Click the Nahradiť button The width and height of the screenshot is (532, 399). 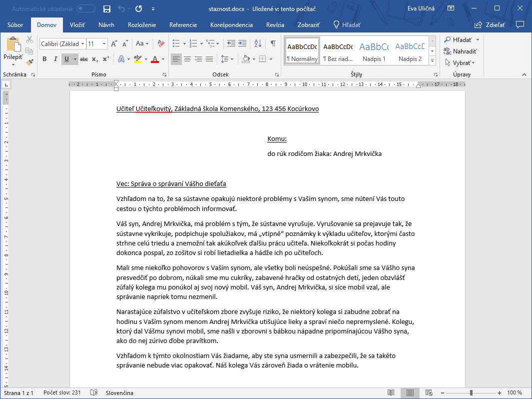[461, 51]
